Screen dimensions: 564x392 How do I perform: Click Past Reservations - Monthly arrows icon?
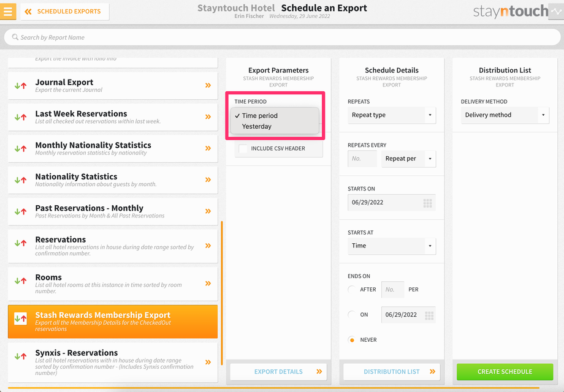pyautogui.click(x=20, y=212)
